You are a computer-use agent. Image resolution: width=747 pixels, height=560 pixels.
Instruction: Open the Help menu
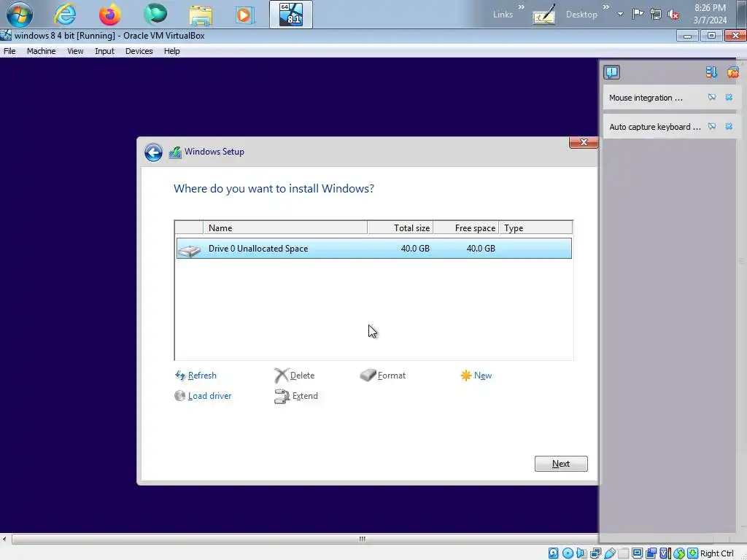click(x=172, y=52)
